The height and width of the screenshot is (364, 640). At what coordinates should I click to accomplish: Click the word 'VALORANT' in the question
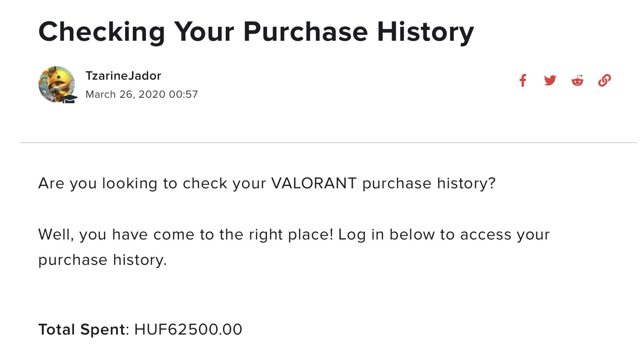tap(314, 183)
